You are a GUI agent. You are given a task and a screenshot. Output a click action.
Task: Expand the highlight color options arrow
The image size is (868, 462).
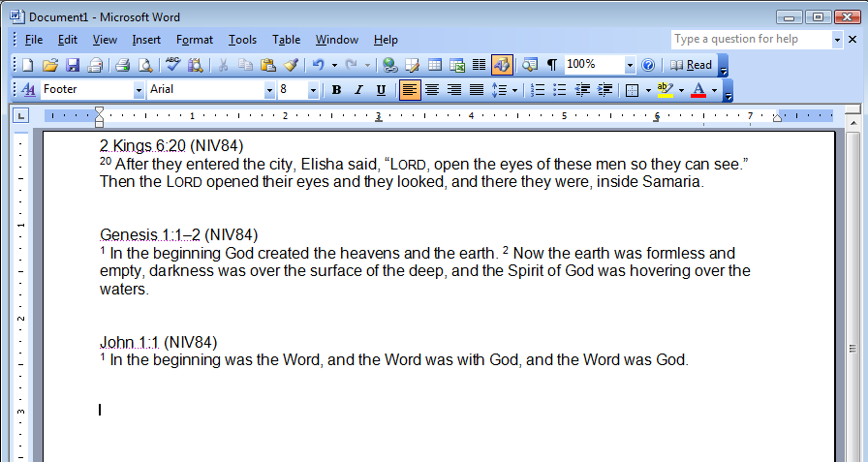click(681, 90)
